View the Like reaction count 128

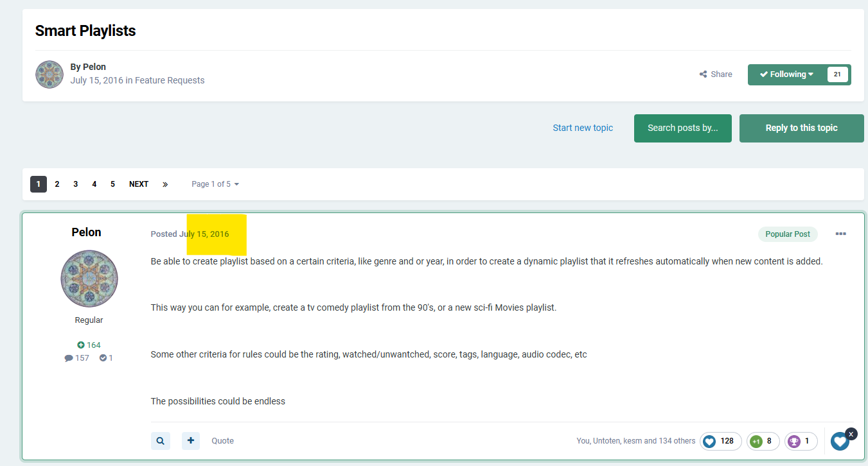(x=721, y=441)
